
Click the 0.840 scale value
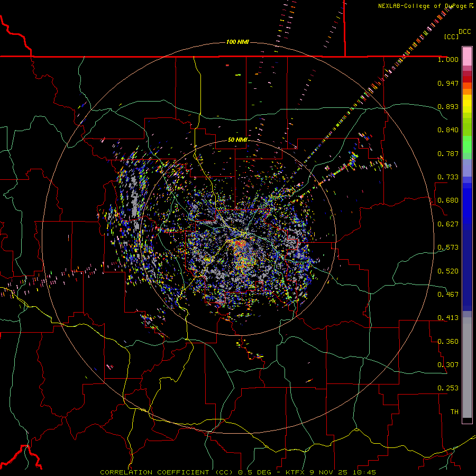point(448,130)
